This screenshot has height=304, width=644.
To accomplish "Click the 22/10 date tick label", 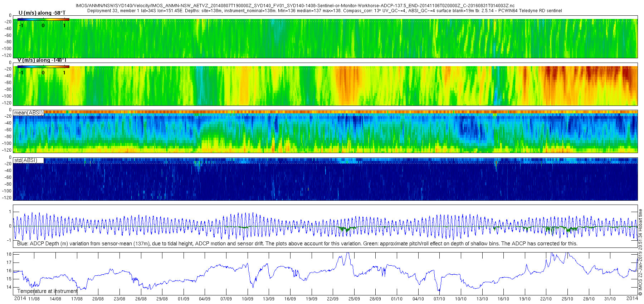I will (546, 299).
